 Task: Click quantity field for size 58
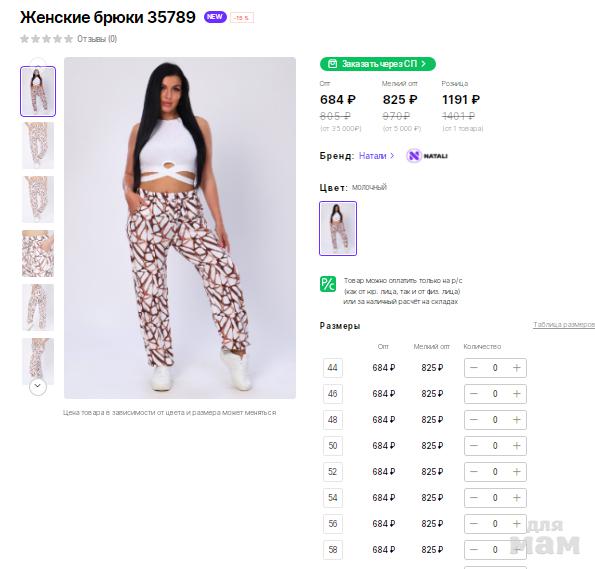click(495, 550)
